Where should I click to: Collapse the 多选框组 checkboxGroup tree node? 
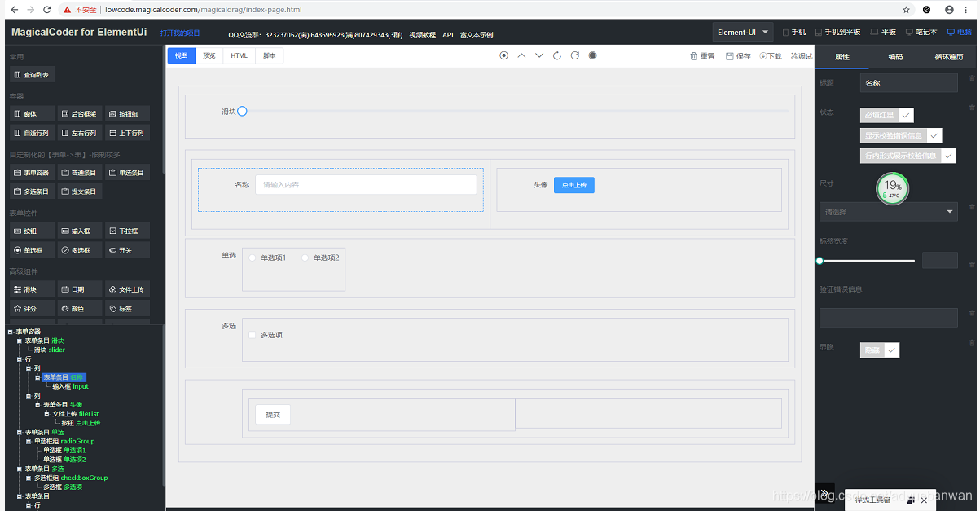29,478
